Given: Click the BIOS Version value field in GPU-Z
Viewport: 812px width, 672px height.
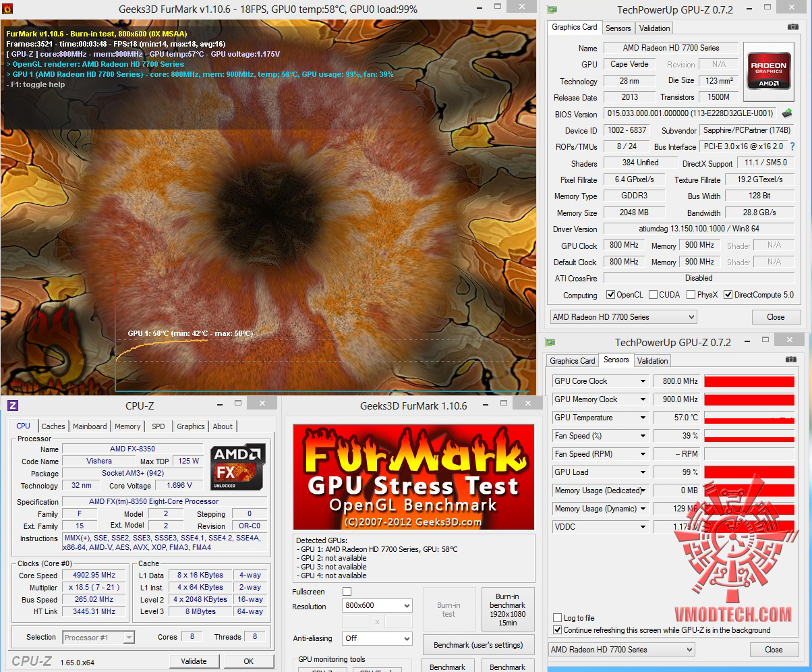Looking at the screenshot, I should coord(690,113).
